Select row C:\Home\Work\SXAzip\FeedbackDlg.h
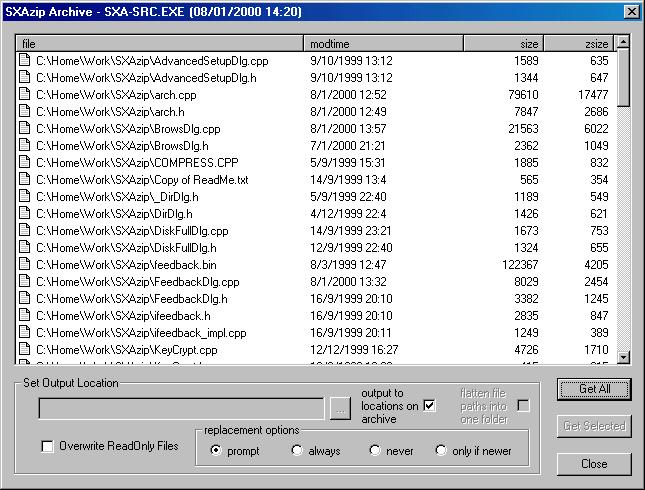Screen dimensions: 645x490 pyautogui.click(x=132, y=299)
